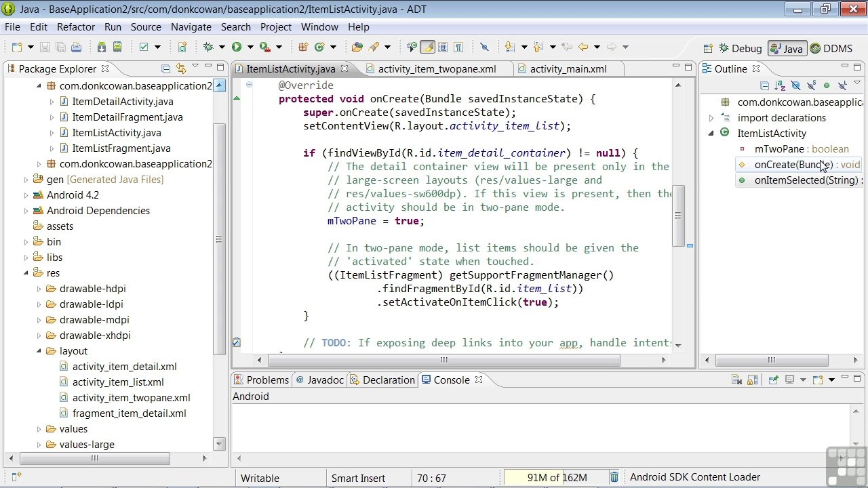Select ItemDetailFragment.java in Package Explorer
Viewport: 868px width, 488px height.
(127, 117)
